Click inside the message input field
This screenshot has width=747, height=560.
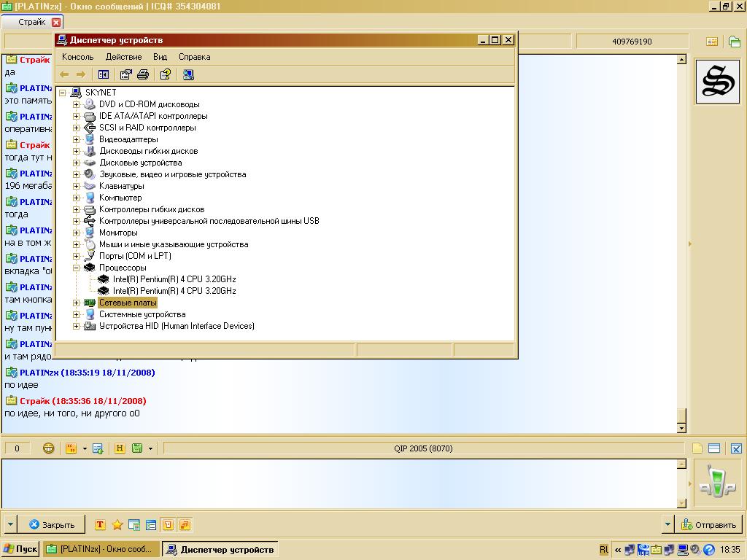[x=339, y=483]
